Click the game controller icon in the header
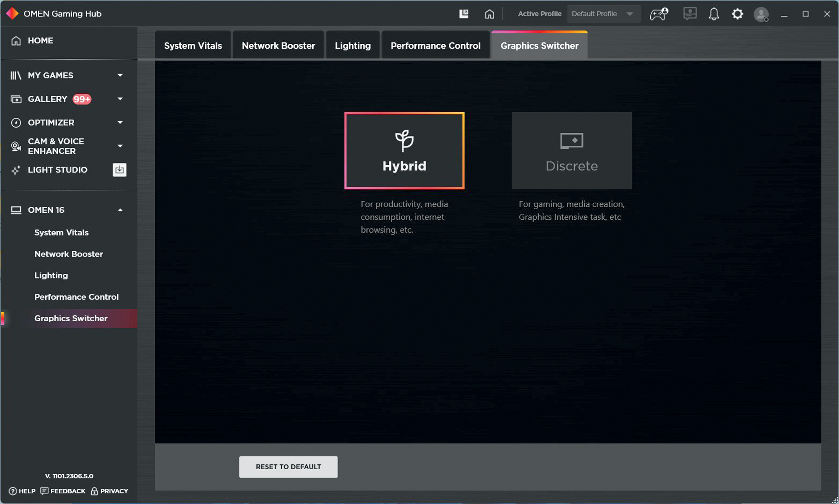Image resolution: width=839 pixels, height=504 pixels. coord(659,14)
